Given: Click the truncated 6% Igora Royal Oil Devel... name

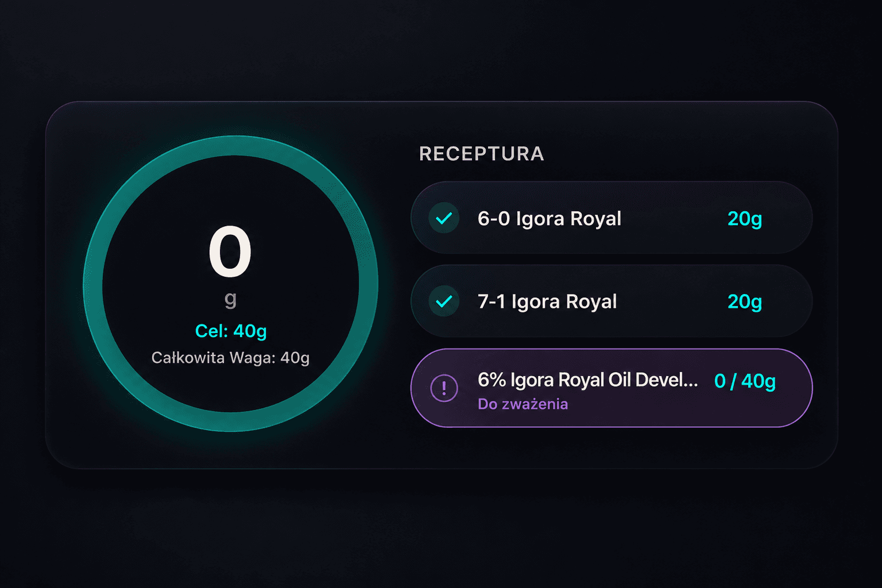Looking at the screenshot, I should tap(588, 380).
